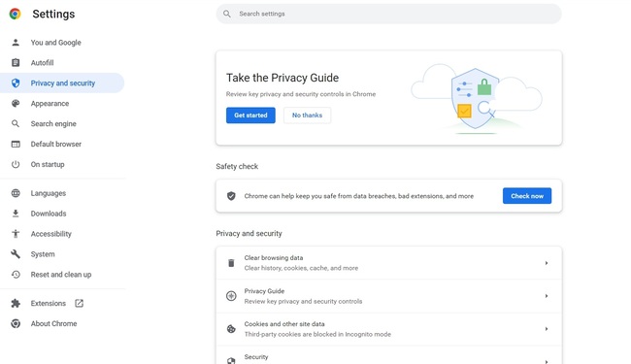This screenshot has height=364, width=631.
Task: Click the On startup power icon
Action: (x=16, y=164)
